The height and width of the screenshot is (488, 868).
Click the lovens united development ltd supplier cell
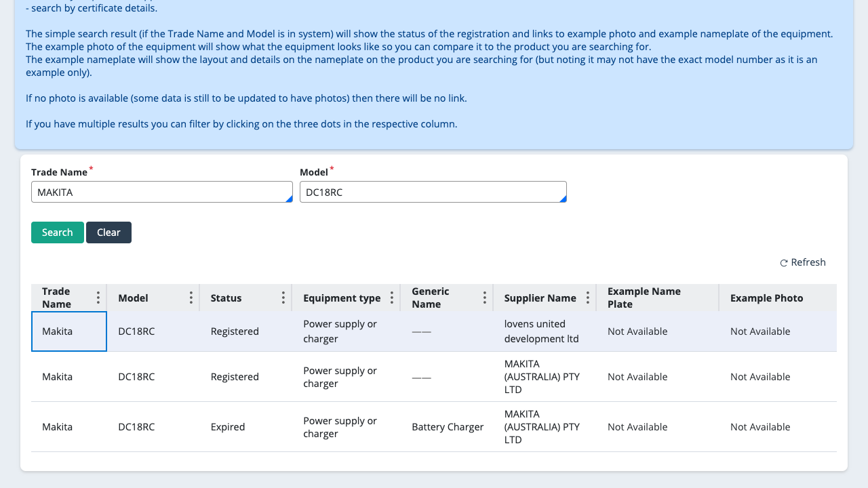[541, 331]
